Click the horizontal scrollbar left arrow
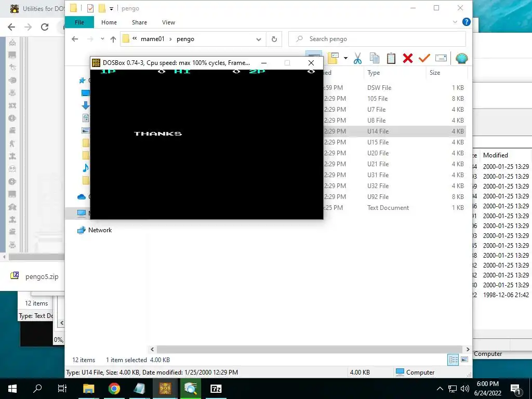This screenshot has height=399, width=532. pyautogui.click(x=152, y=349)
